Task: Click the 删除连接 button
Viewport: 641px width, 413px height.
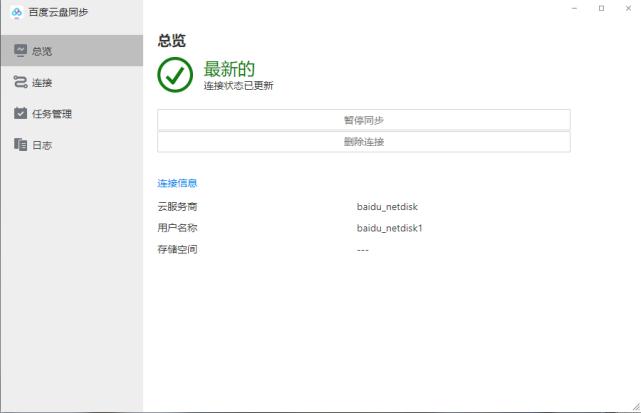Action: [x=364, y=142]
